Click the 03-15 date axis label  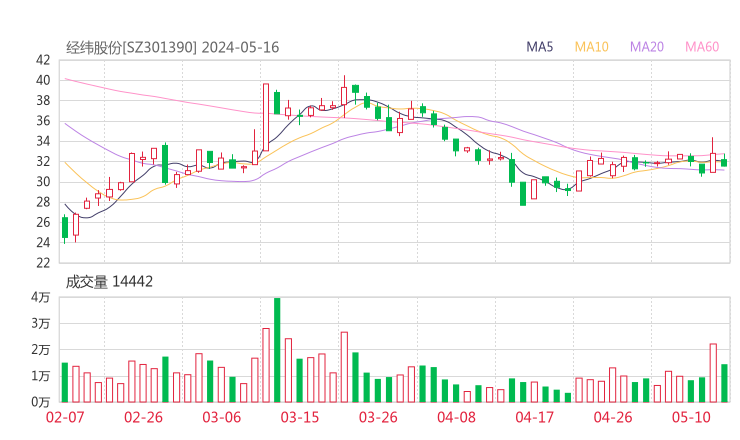click(x=300, y=417)
